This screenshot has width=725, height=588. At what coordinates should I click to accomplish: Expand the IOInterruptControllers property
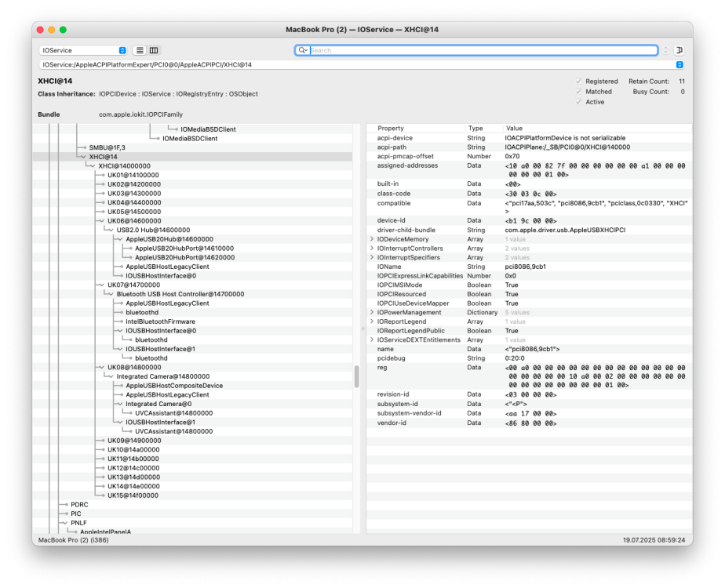(x=372, y=249)
